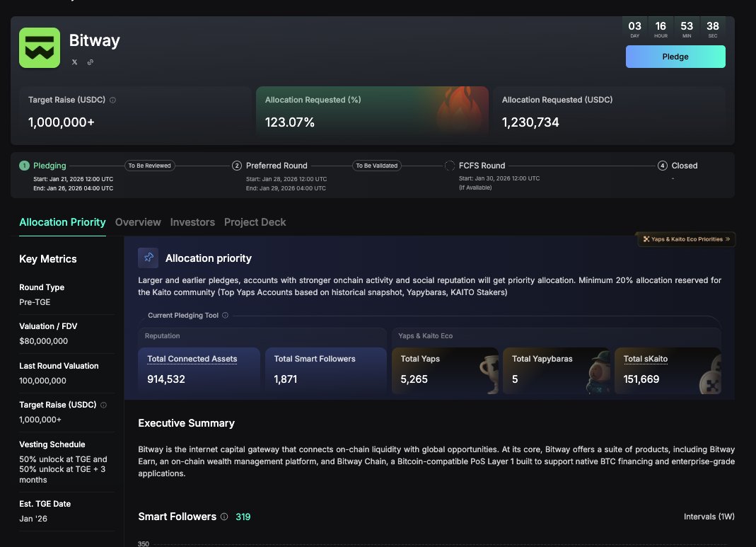This screenshot has height=547, width=756.
Task: Select the Preferred Round step 2 marker
Action: pos(237,166)
